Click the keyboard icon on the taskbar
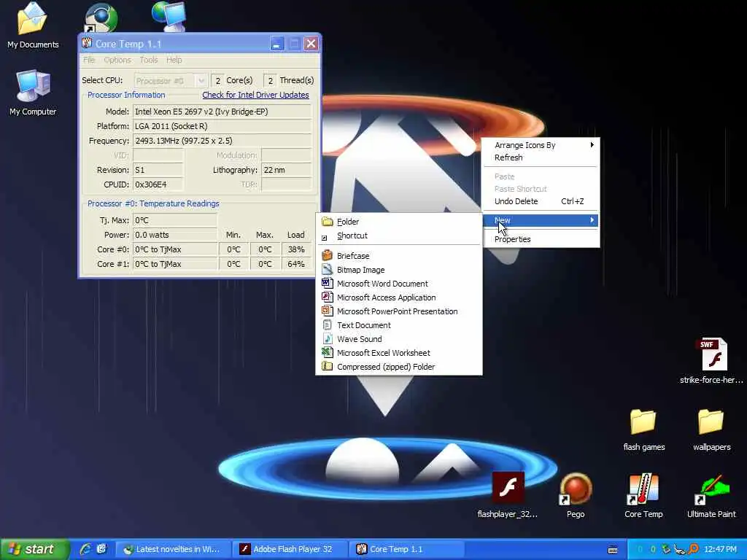The height and width of the screenshot is (560, 747). [613, 550]
